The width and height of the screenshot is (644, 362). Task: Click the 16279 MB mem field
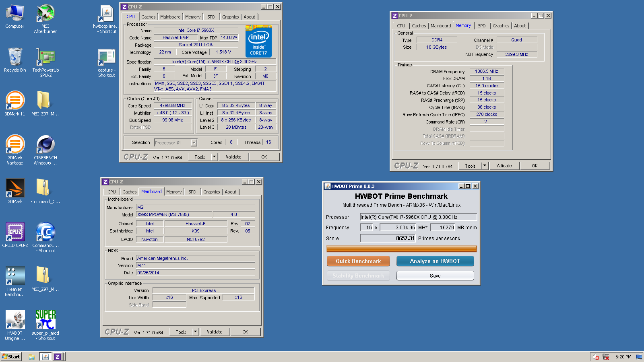click(x=443, y=228)
